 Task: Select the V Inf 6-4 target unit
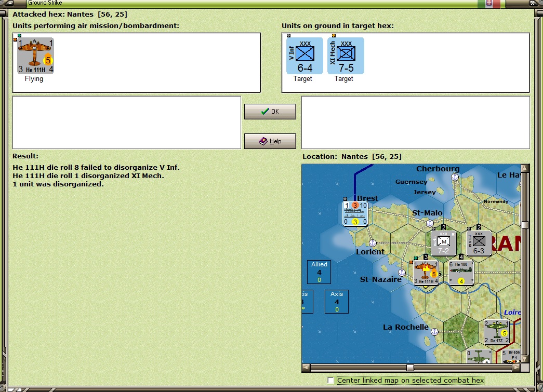304,56
